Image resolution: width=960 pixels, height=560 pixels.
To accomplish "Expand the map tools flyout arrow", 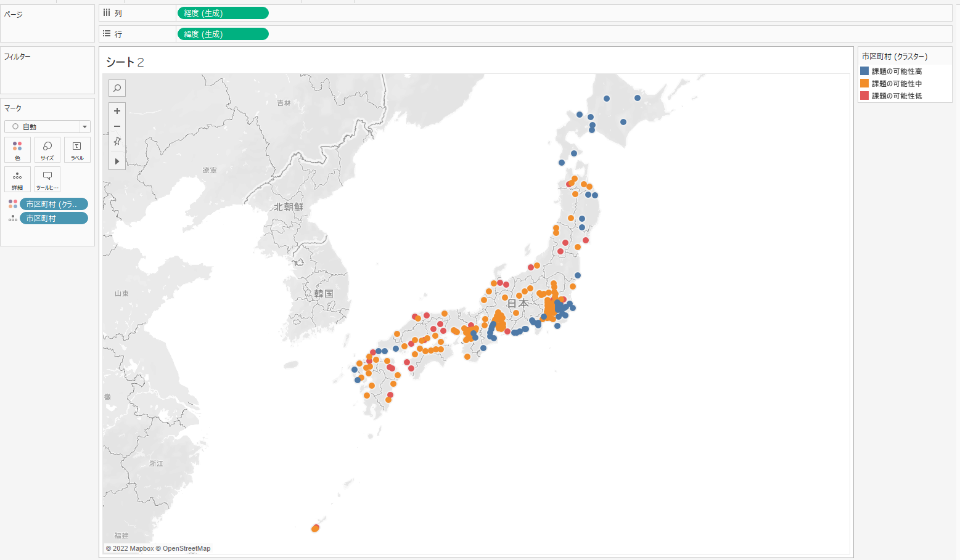I will point(117,161).
